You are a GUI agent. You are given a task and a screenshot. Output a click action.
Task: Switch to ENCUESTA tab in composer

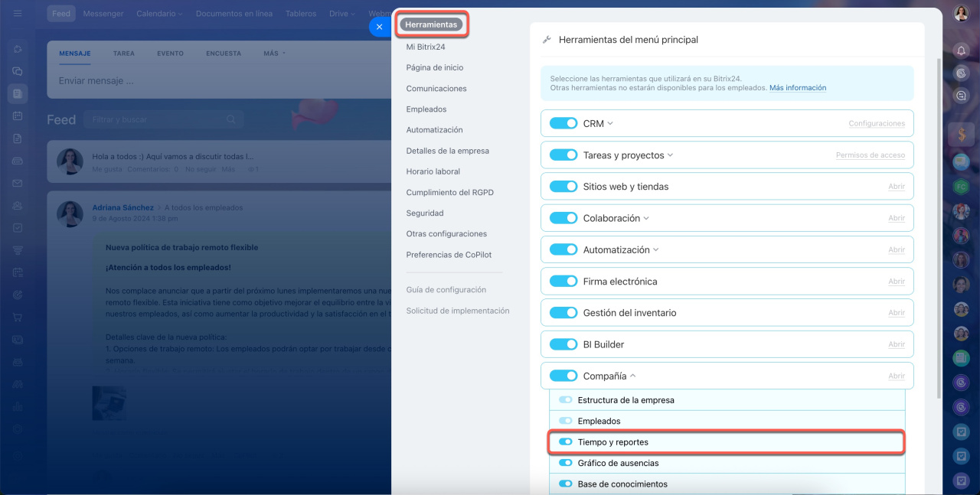[224, 54]
